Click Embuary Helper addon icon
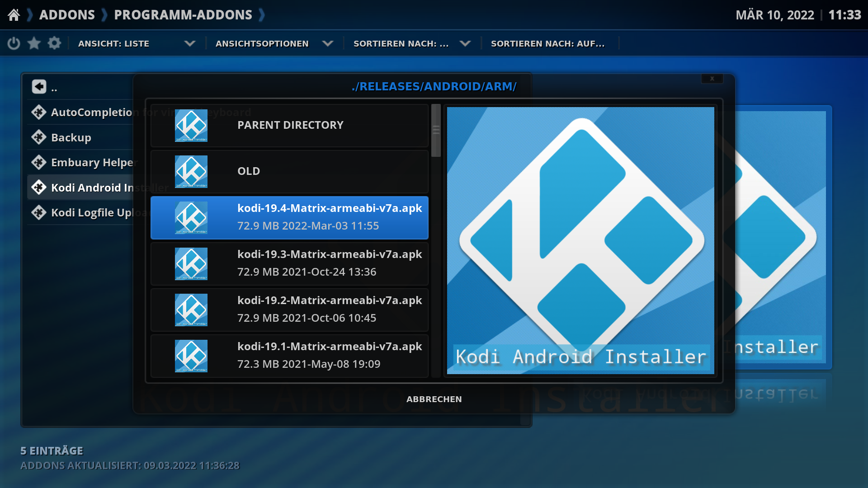This screenshot has height=488, width=868. coord(39,162)
